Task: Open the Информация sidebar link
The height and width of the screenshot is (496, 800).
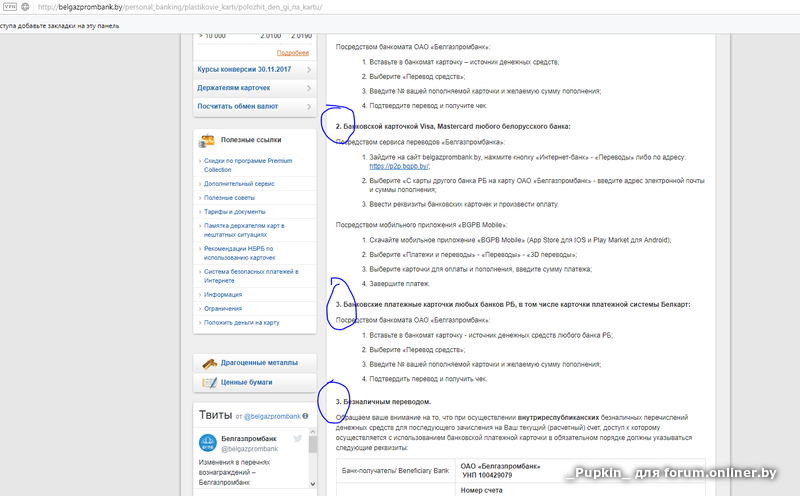Action: 223,294
